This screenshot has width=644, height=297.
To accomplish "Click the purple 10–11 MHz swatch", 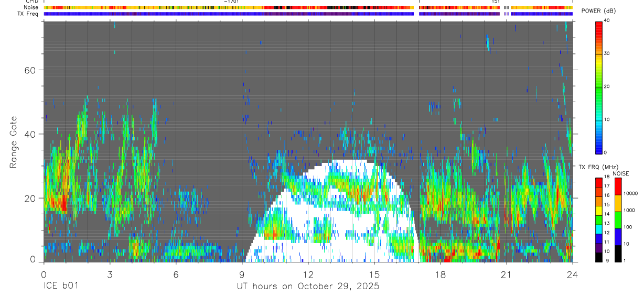I will click(x=598, y=248).
